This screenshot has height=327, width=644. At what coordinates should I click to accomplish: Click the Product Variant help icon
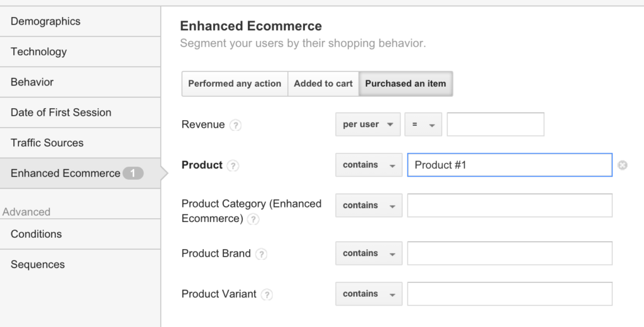click(267, 294)
